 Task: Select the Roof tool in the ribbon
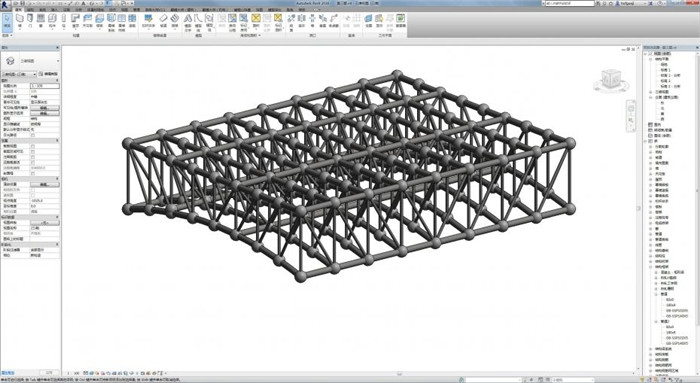75,21
